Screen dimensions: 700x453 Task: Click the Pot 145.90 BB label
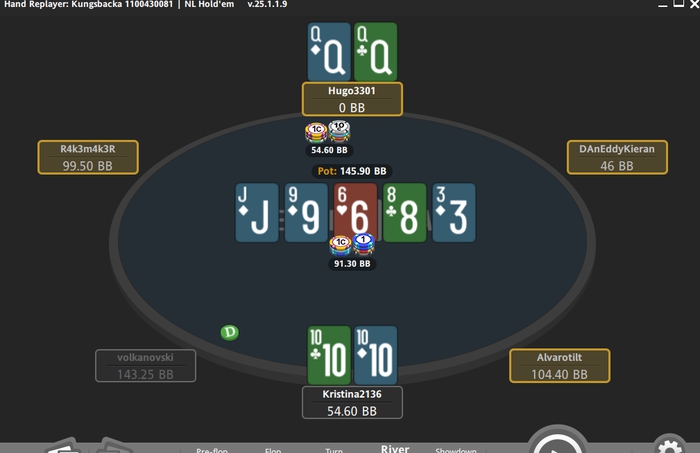(x=352, y=171)
